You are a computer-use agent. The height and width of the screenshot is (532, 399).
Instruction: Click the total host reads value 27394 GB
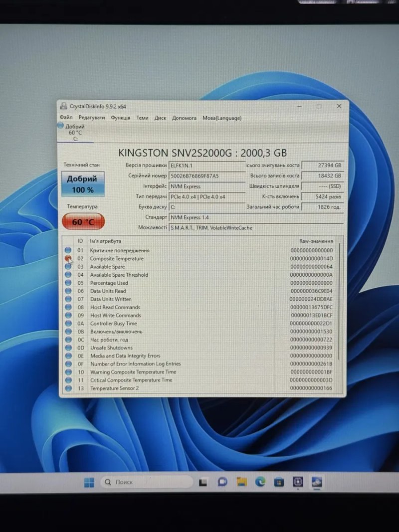(323, 165)
